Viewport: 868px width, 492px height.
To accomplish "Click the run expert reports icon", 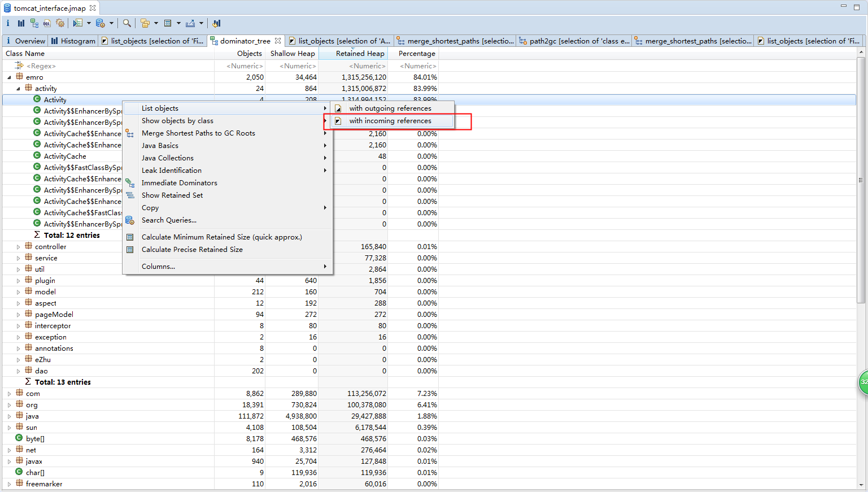I will (x=78, y=23).
